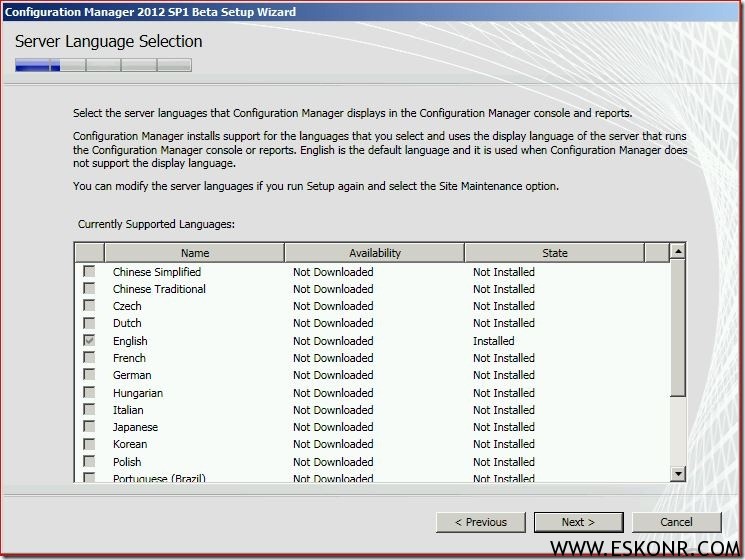The width and height of the screenshot is (745, 560).
Task: Click Not Installed state for Japanese row
Action: tap(504, 427)
